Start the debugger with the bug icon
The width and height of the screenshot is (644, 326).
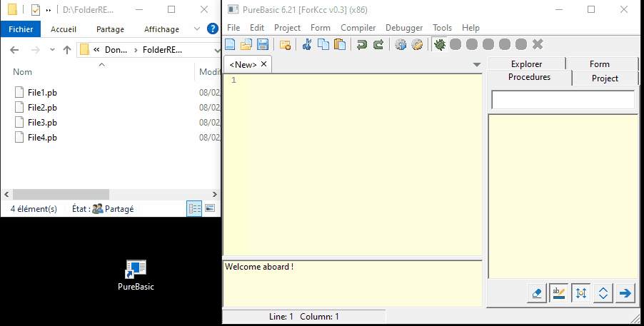439,44
